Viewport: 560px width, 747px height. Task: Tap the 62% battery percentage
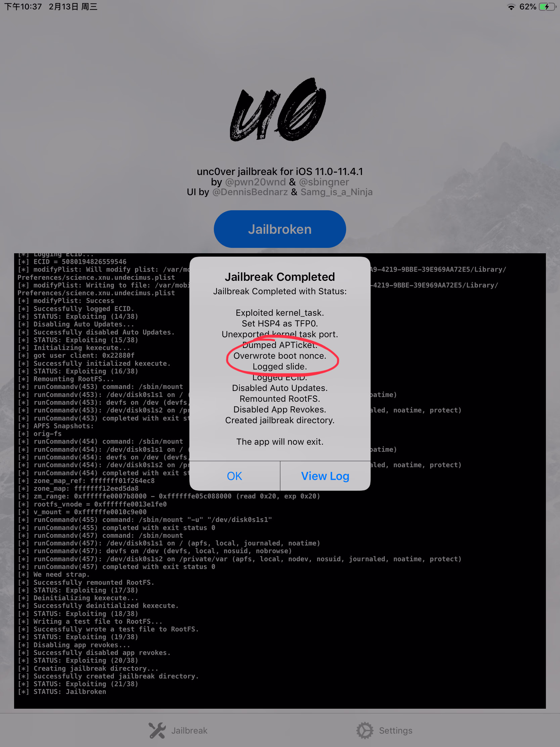(x=527, y=7)
